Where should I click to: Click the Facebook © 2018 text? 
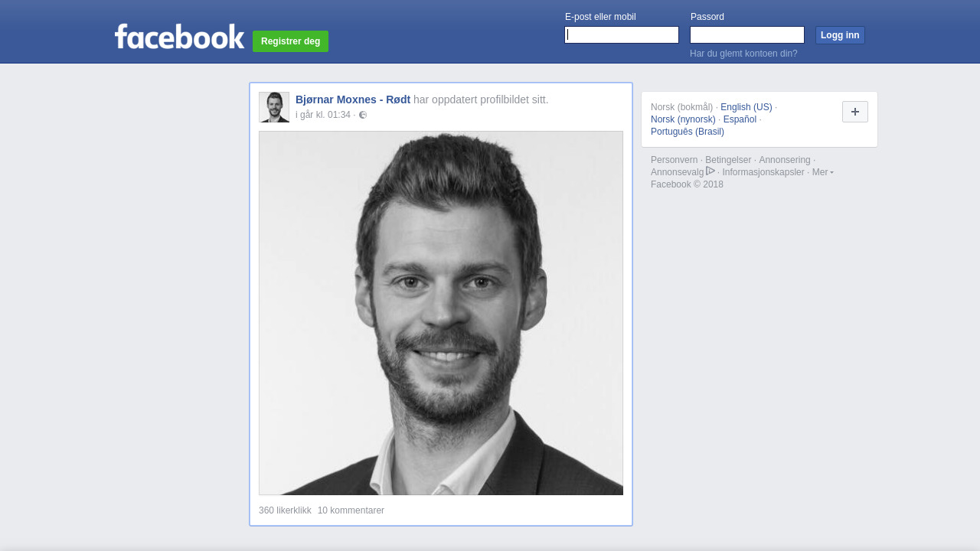[687, 184]
